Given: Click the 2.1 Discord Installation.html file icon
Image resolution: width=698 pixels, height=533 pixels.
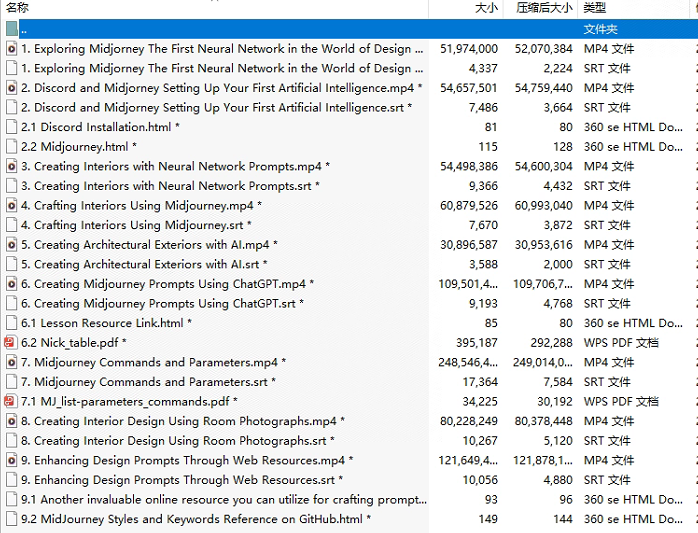Looking at the screenshot, I should (x=12, y=127).
